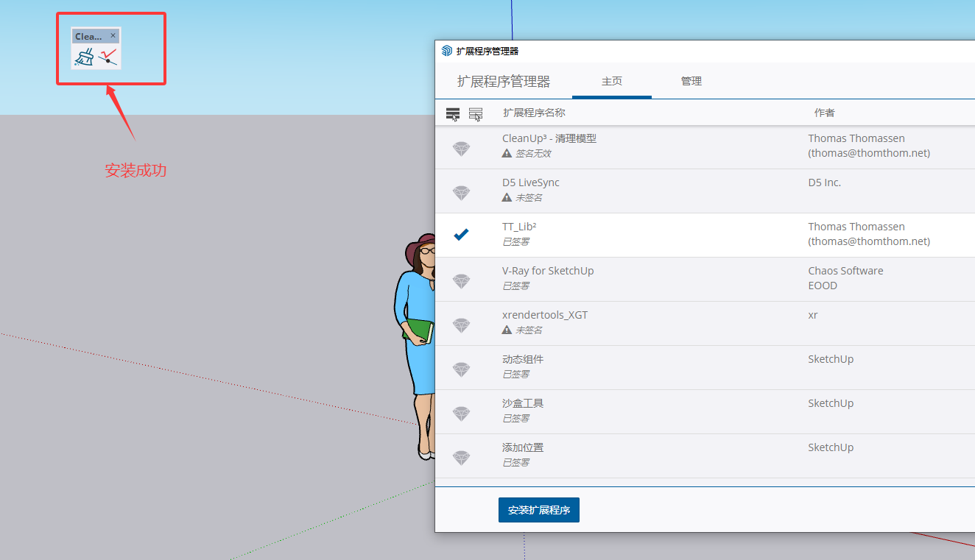Click the 安装扩展程序 button
This screenshot has width=975, height=560.
point(539,510)
